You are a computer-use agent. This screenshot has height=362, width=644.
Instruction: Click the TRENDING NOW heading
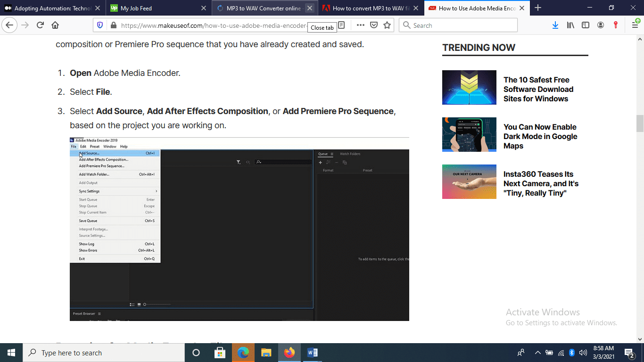click(479, 48)
